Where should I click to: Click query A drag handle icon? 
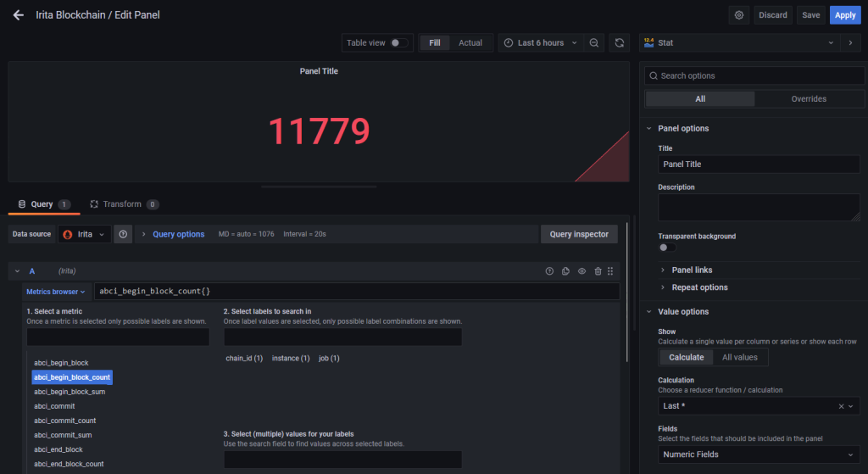pyautogui.click(x=610, y=271)
